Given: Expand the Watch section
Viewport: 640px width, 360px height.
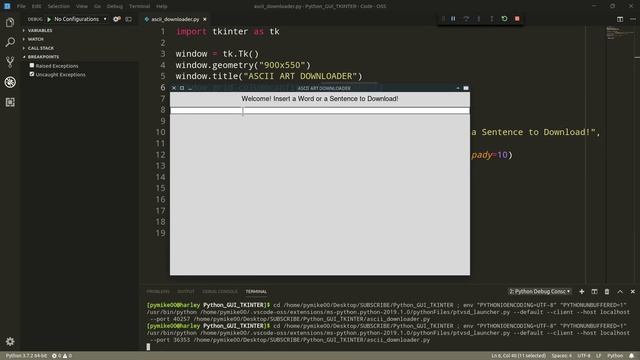Looking at the screenshot, I should (36, 39).
